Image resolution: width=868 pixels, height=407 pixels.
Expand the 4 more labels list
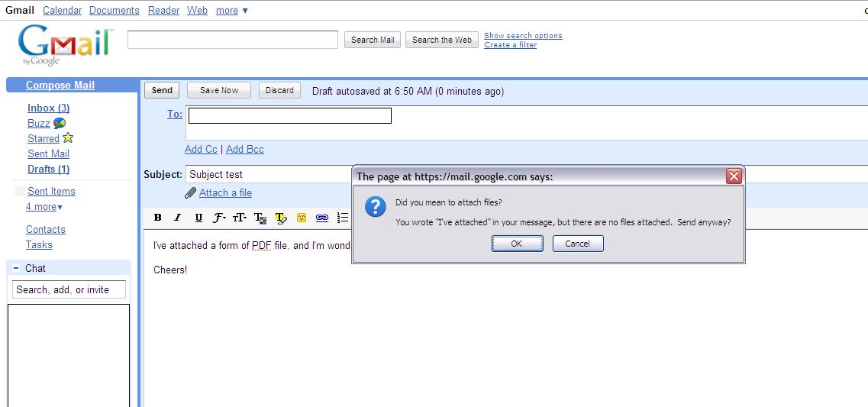click(44, 206)
